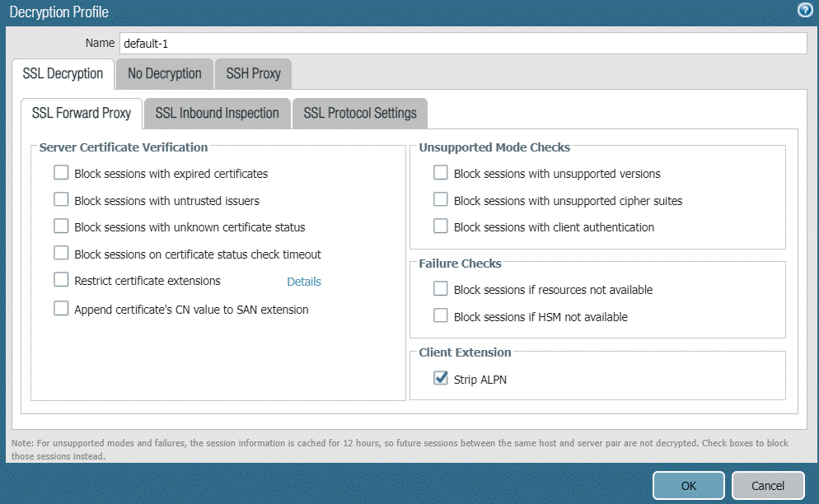Check Append certificate's CN value to SAN
Image resolution: width=819 pixels, height=504 pixels.
(61, 309)
